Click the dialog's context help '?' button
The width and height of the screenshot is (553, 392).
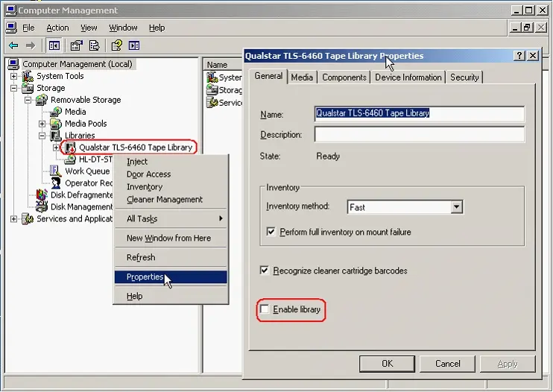pyautogui.click(x=519, y=56)
